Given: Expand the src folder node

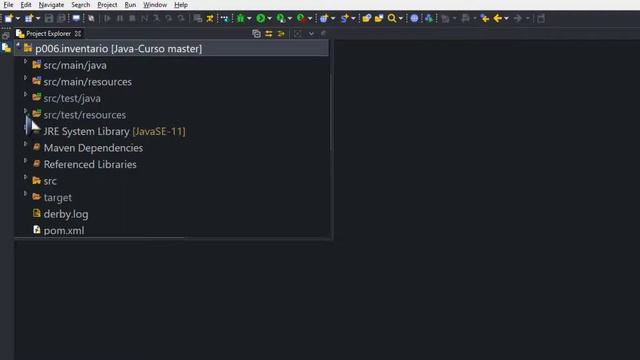Looking at the screenshot, I should (25, 177).
